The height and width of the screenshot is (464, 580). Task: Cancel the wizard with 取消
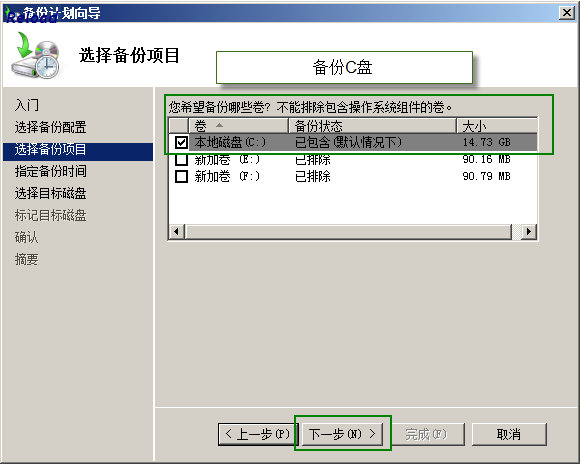point(509,434)
